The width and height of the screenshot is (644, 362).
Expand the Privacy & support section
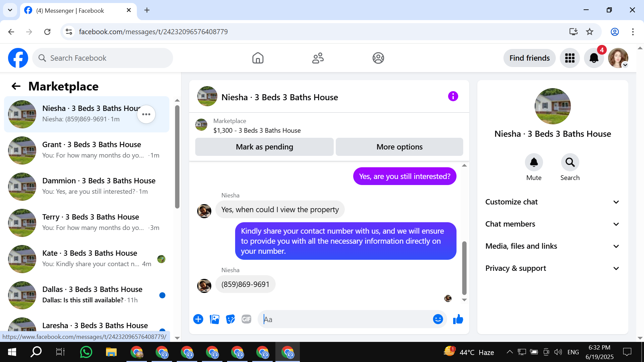tap(552, 268)
